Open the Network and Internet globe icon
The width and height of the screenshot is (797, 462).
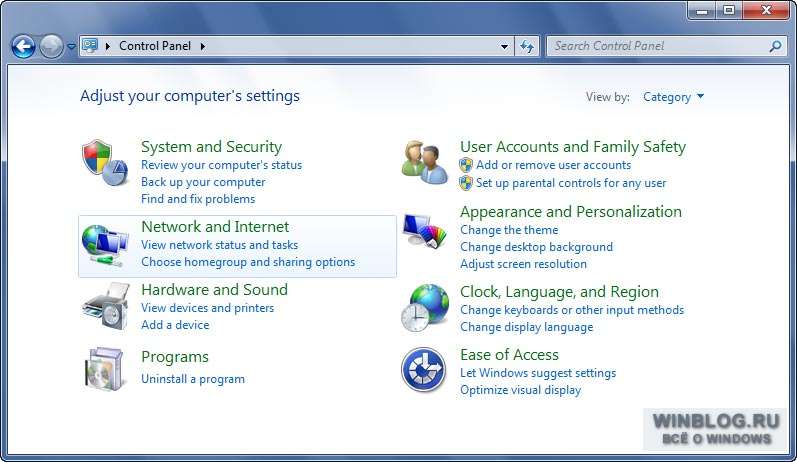[105, 246]
